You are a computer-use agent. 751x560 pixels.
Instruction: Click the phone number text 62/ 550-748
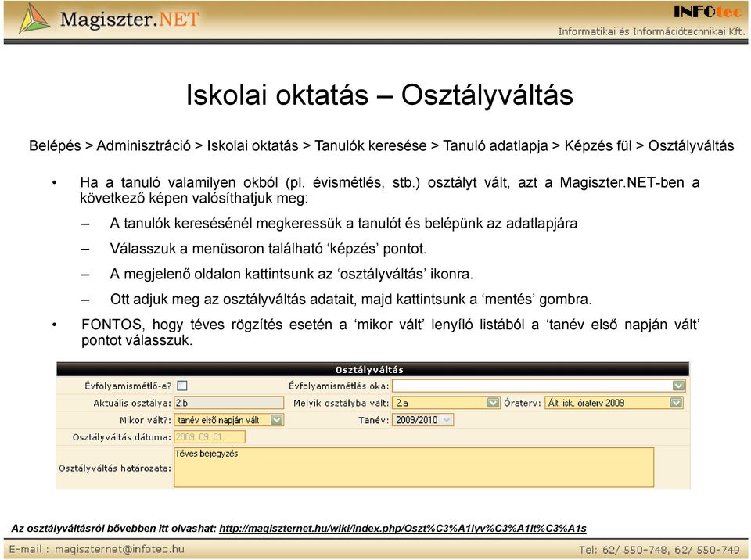(x=634, y=550)
